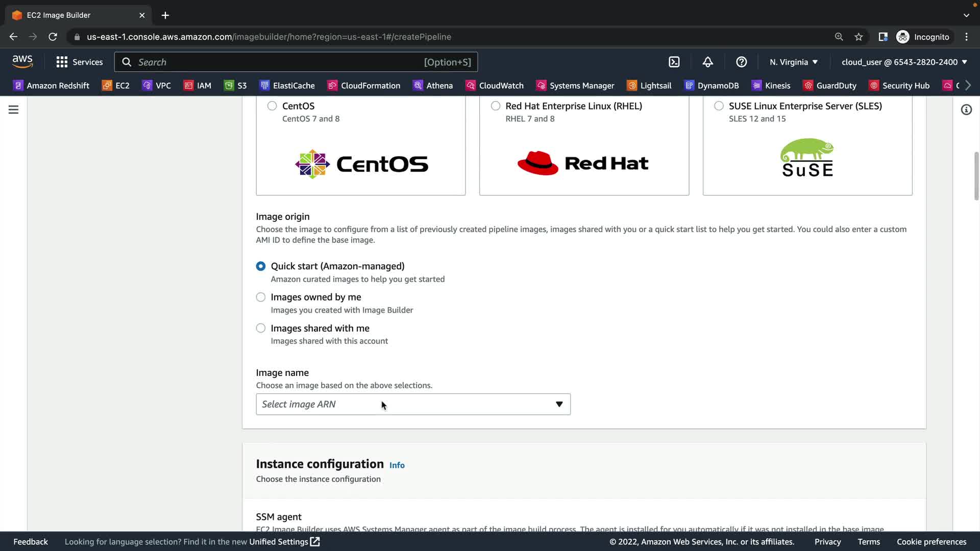Open the notifications bell

coord(707,62)
